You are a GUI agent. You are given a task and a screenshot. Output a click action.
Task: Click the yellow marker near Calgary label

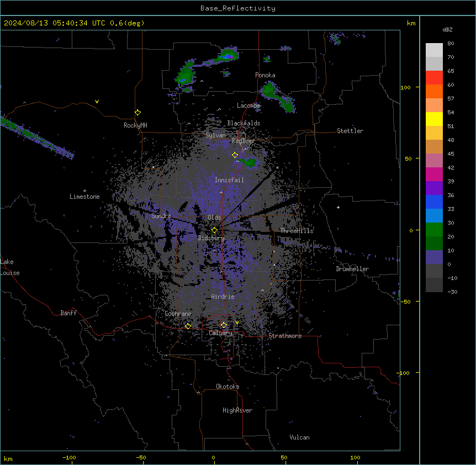(x=224, y=325)
